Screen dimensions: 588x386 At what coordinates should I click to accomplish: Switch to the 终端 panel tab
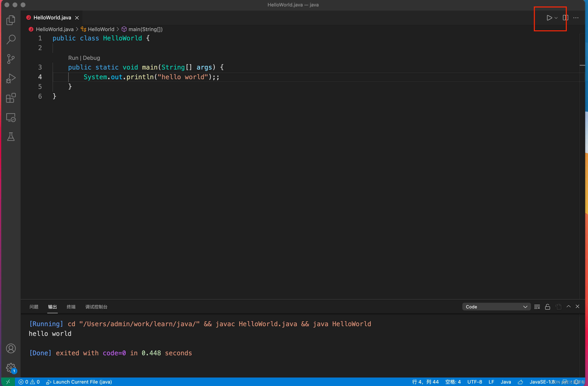click(x=71, y=307)
